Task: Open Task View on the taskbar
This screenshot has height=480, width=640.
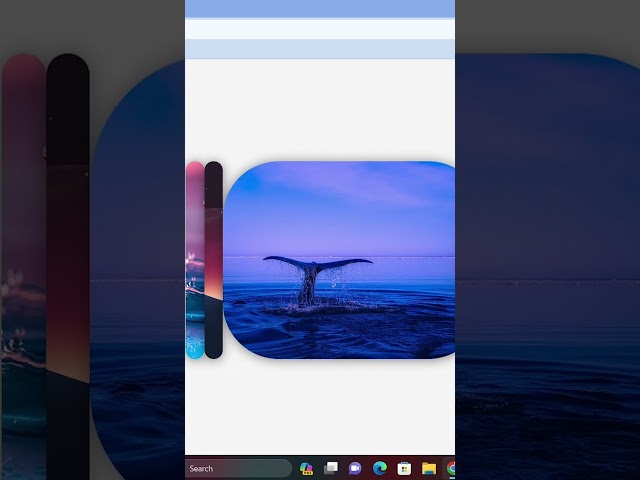Action: pos(331,468)
